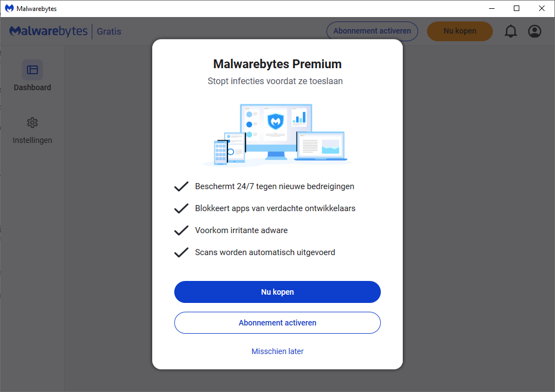Viewport: 555px width, 392px height.
Task: Click the laptop in the Premium illustration
Action: click(x=321, y=146)
